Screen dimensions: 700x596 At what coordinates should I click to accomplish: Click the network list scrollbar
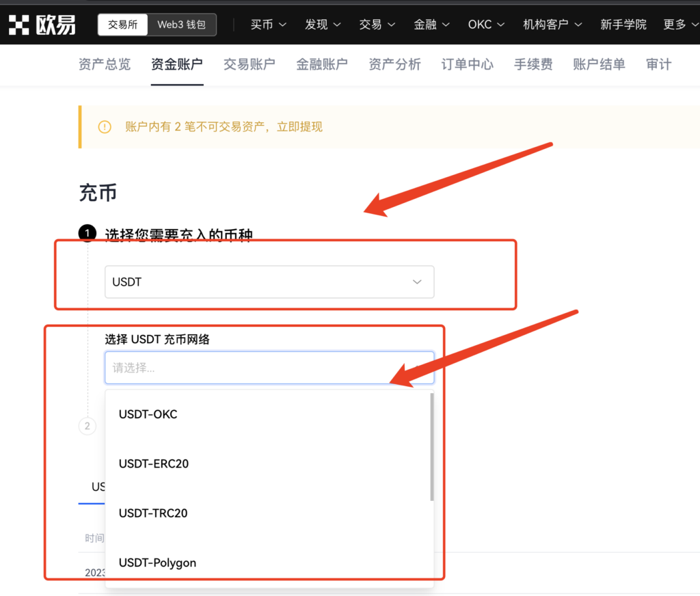pyautogui.click(x=432, y=446)
